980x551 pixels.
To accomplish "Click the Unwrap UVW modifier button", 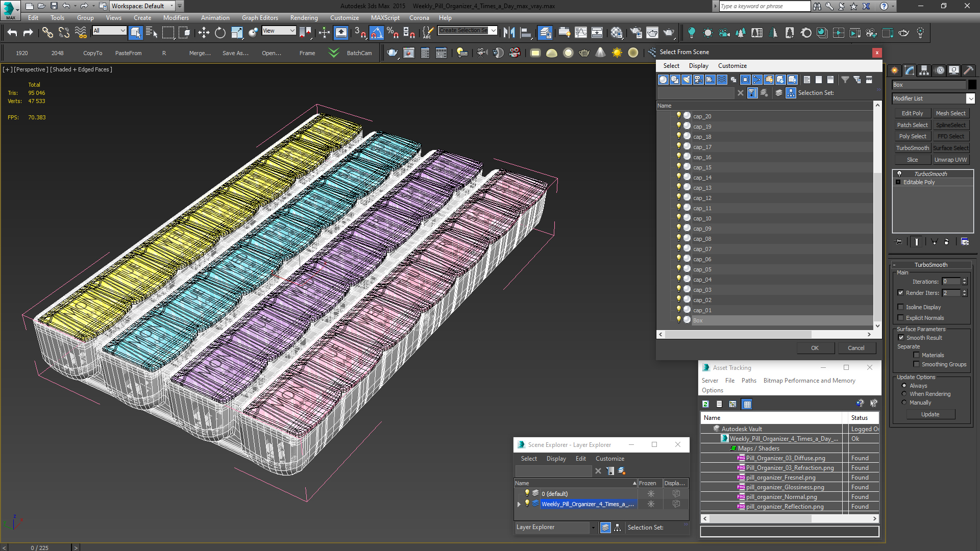I will point(950,160).
